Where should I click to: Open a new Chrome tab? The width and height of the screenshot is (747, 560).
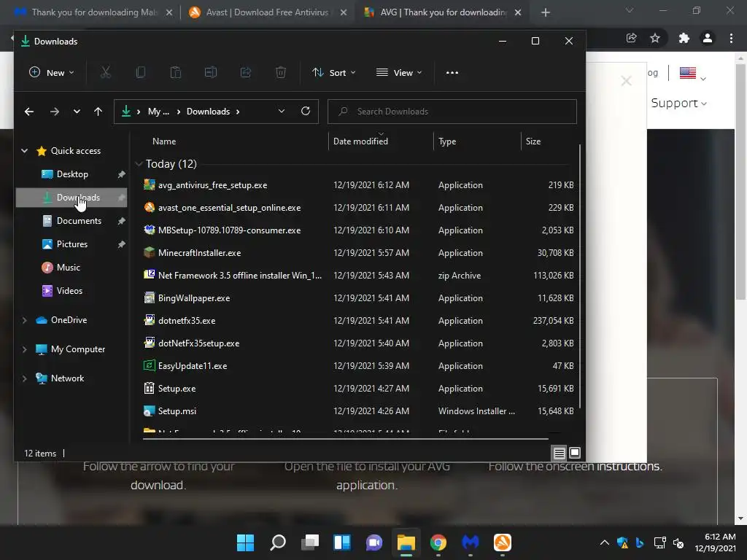point(546,12)
